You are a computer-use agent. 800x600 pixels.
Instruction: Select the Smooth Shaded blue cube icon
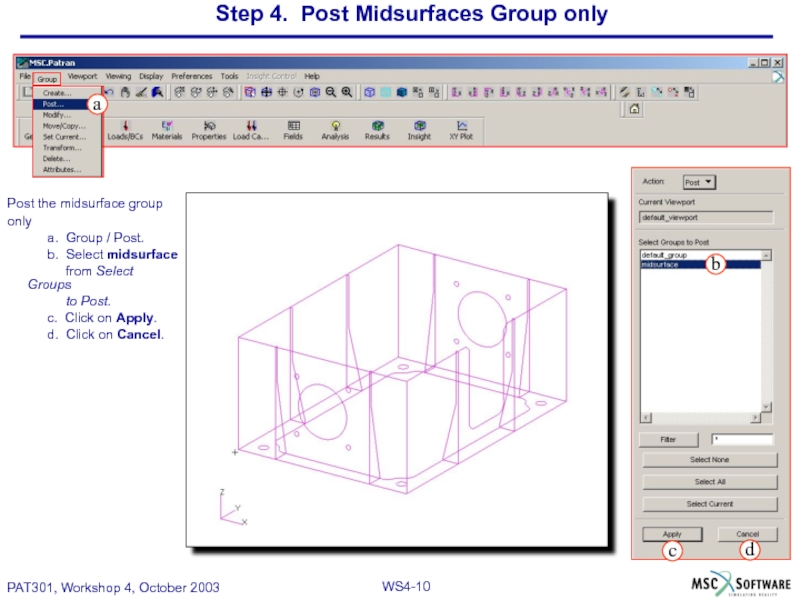402,92
